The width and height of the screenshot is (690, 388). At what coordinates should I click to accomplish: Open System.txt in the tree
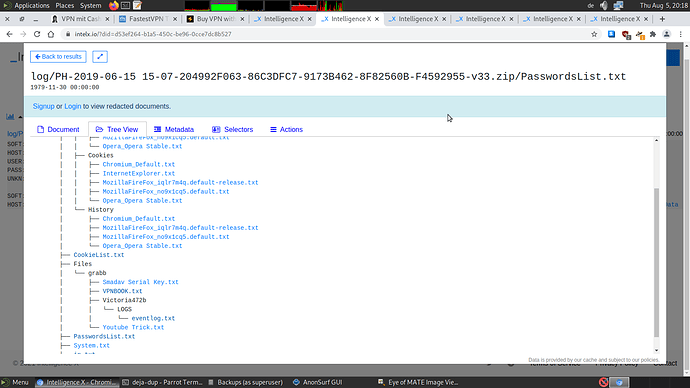point(92,345)
